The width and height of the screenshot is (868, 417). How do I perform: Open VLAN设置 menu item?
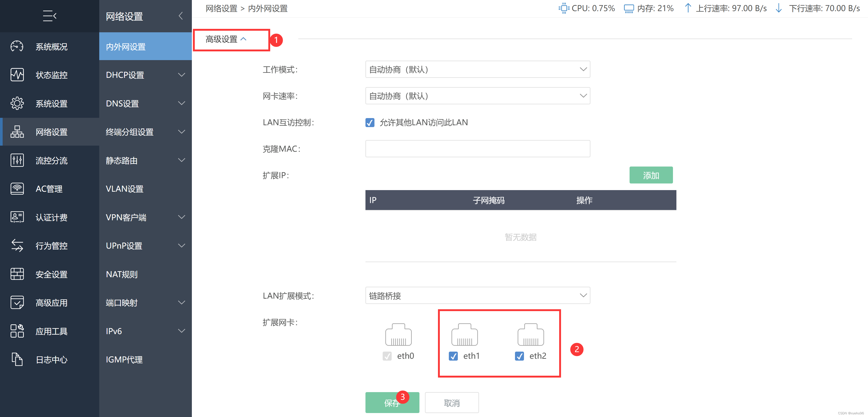pyautogui.click(x=145, y=189)
